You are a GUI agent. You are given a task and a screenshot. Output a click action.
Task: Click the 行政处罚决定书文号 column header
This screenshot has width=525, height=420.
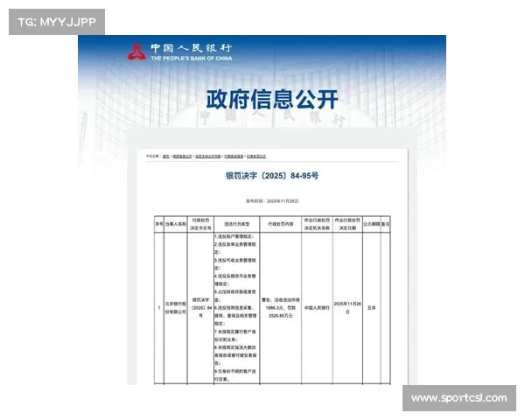(200, 224)
